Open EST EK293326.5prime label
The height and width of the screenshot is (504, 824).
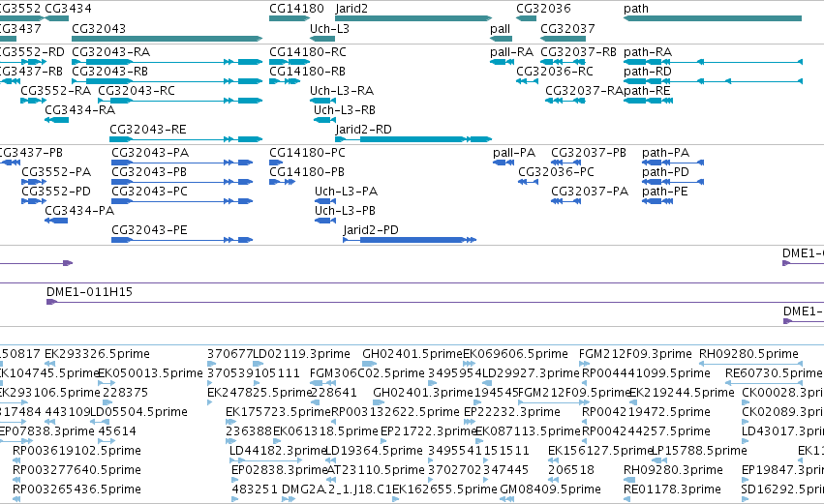click(97, 354)
